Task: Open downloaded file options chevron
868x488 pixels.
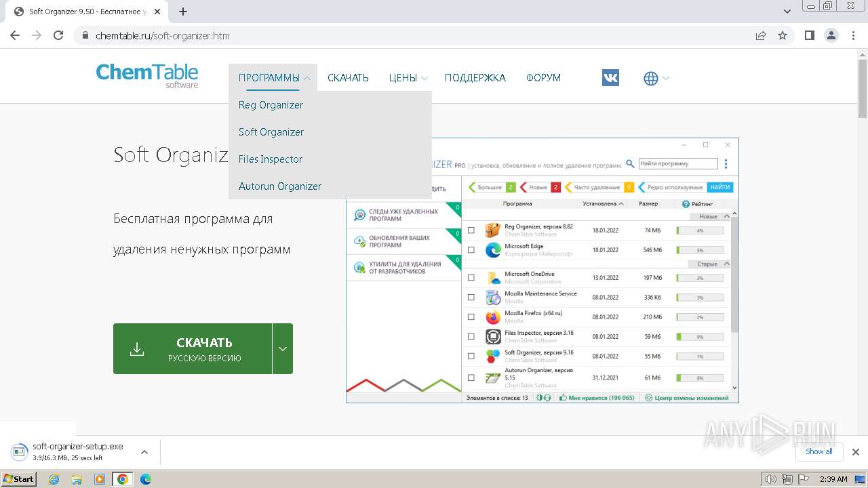Action: 144,451
